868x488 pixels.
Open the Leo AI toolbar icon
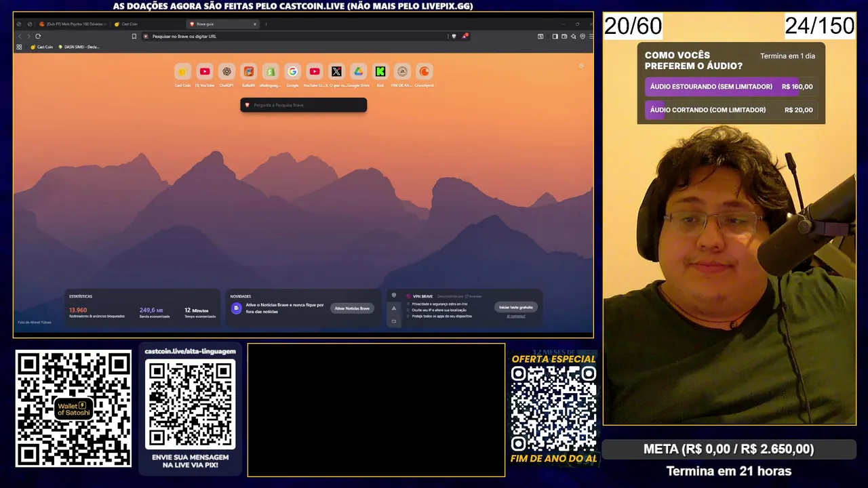point(573,36)
